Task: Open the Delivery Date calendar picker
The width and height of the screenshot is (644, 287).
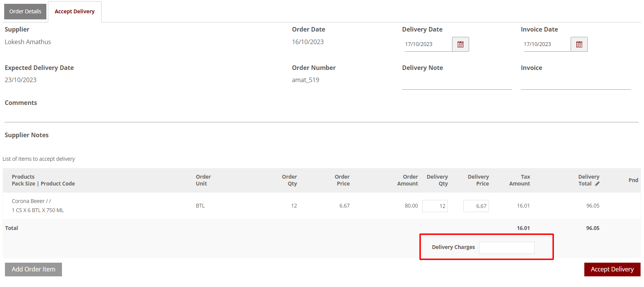Action: 460,44
